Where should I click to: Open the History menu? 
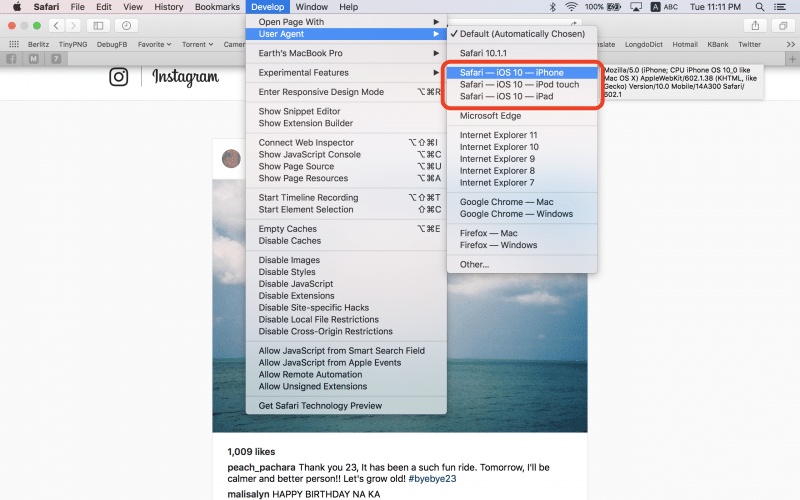tap(168, 7)
